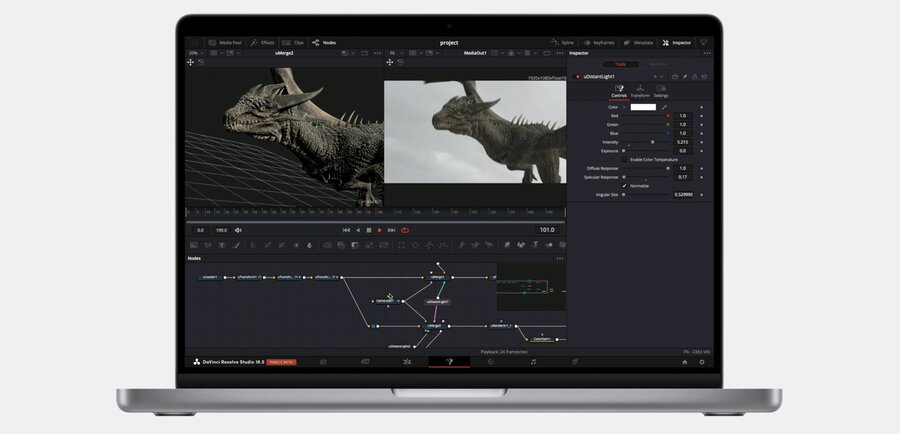Select the ColorGain1 node

click(x=541, y=339)
